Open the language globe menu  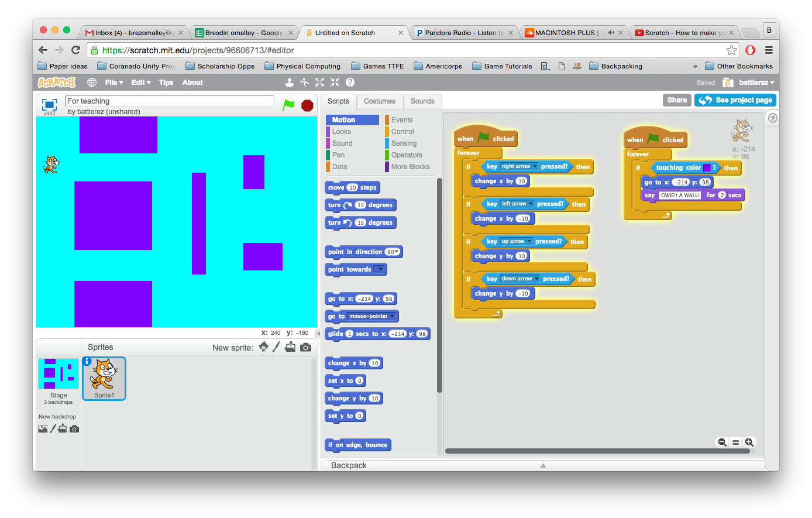click(92, 83)
